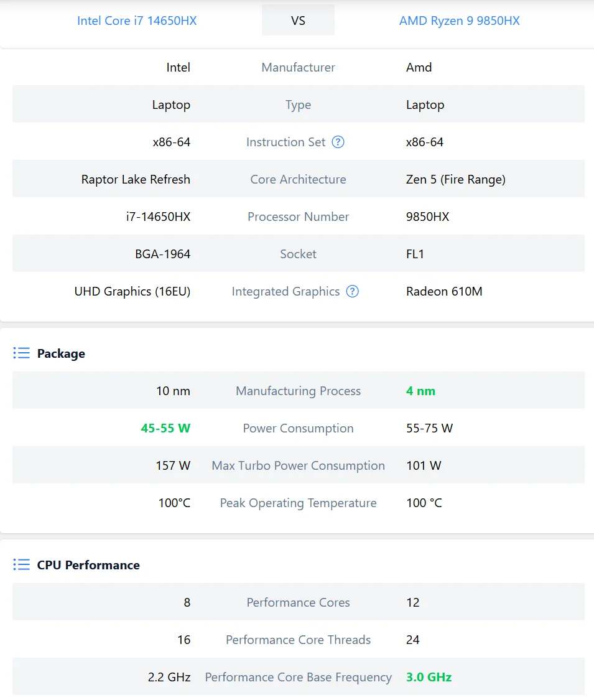The height and width of the screenshot is (700, 594).
Task: Click the green 3.0 GHz frequency value
Action: point(429,677)
